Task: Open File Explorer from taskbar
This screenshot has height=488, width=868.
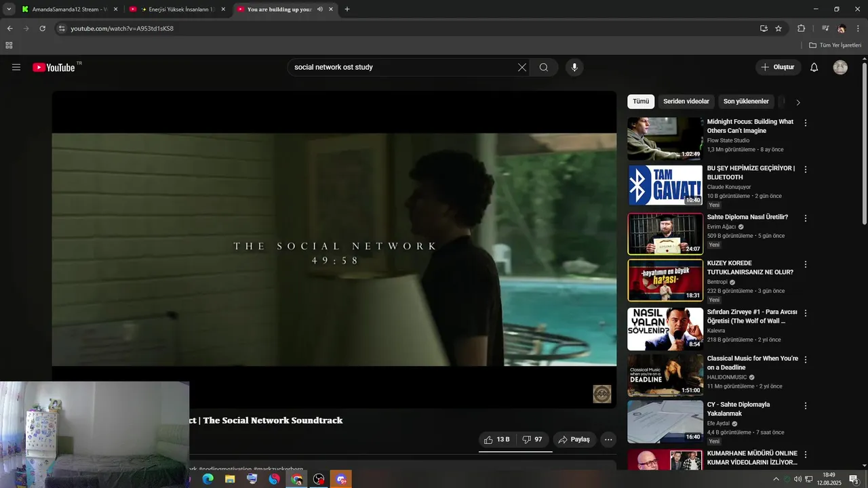Action: [x=230, y=479]
